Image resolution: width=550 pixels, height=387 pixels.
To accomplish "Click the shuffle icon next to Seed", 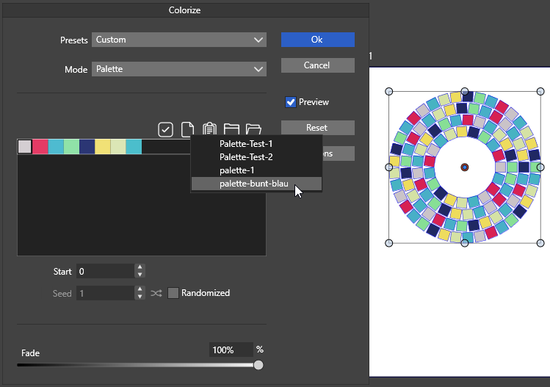I will point(156,293).
